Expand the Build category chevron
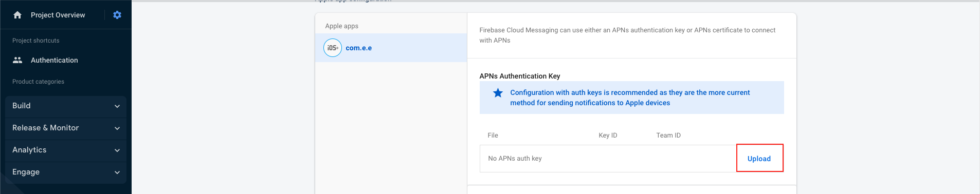 pyautogui.click(x=117, y=106)
